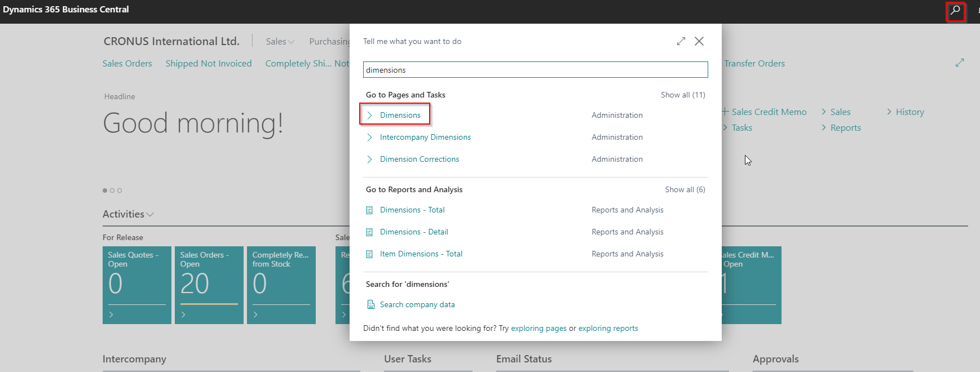This screenshot has width=980, height=372.
Task: Open the Purchasing menu
Action: pos(329,41)
